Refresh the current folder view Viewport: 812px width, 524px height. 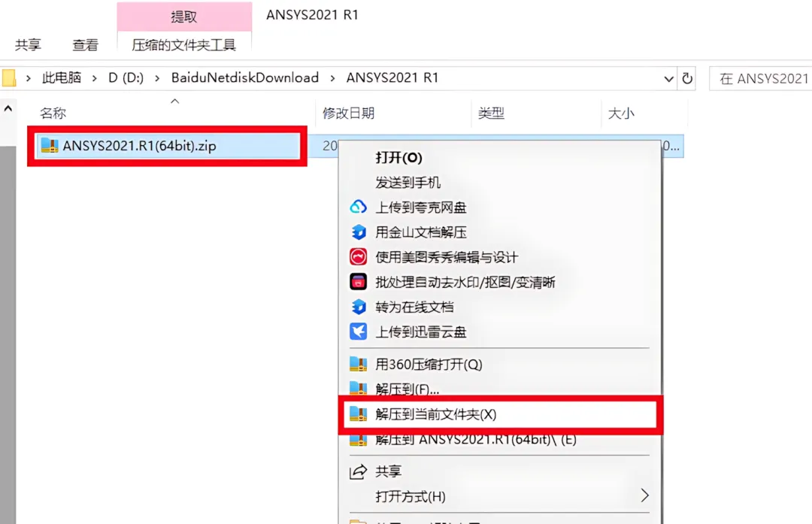click(x=687, y=78)
